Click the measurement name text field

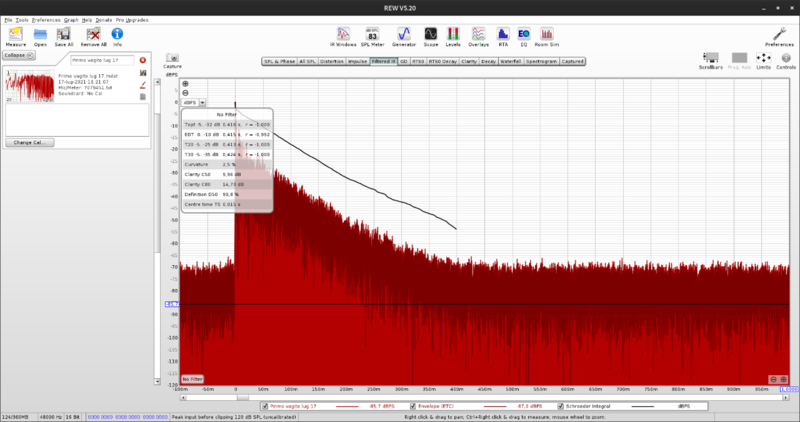pyautogui.click(x=100, y=60)
